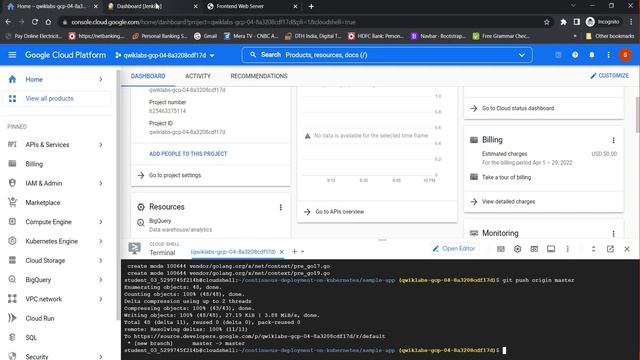Open SQL in sidebar
Image resolution: width=640 pixels, height=360 pixels.
tap(31, 338)
